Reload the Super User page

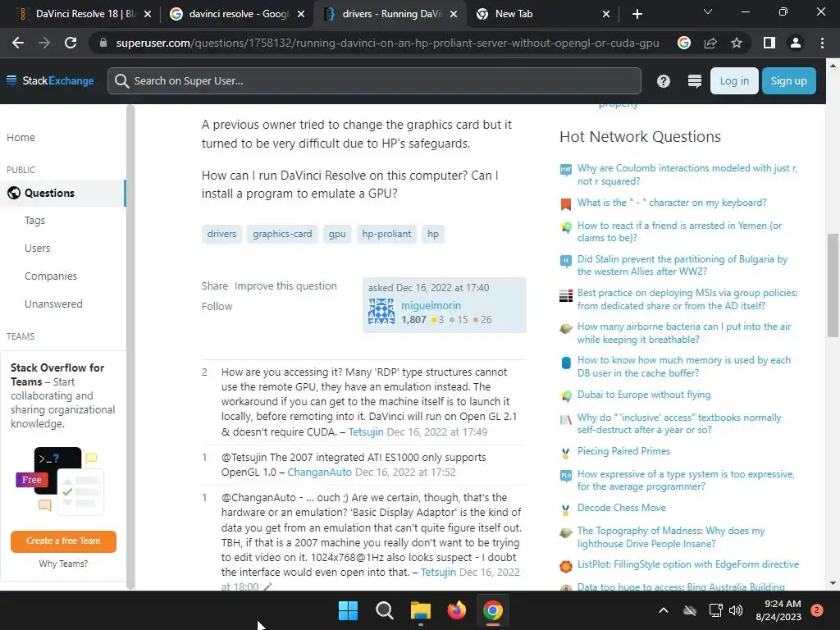(71, 43)
